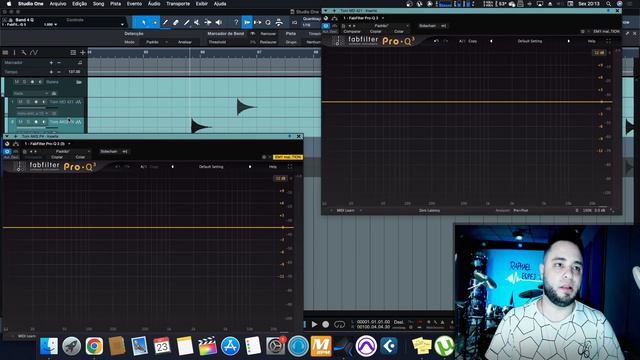Open 12 dB display range dropdown in lower Pro-Q 3
Screen dimensions: 640x360
coord(280,178)
